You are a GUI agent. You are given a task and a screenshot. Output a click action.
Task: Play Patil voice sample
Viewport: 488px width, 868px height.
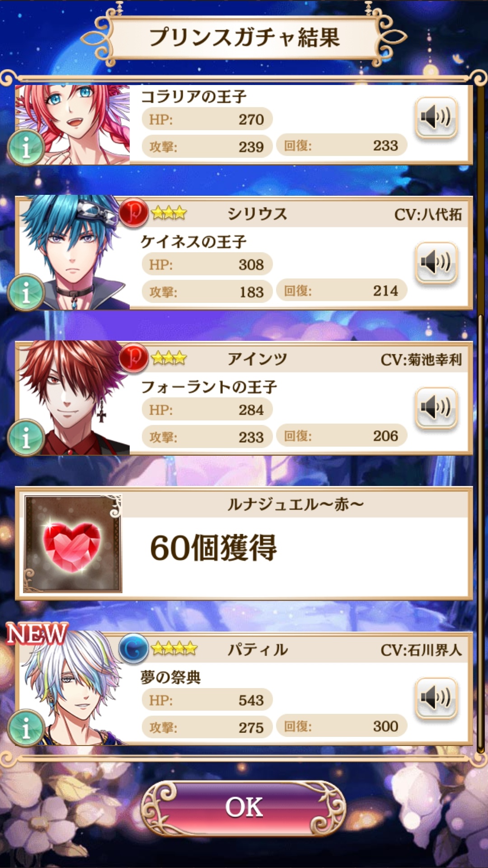tap(436, 698)
